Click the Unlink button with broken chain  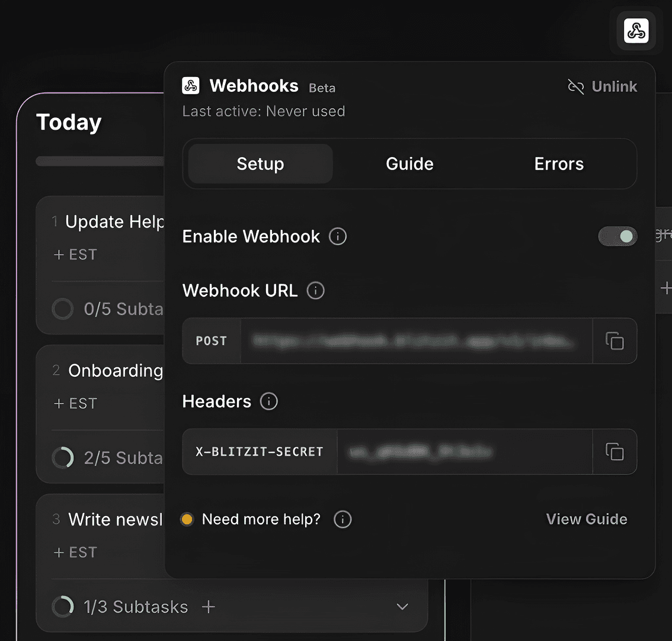pos(602,86)
